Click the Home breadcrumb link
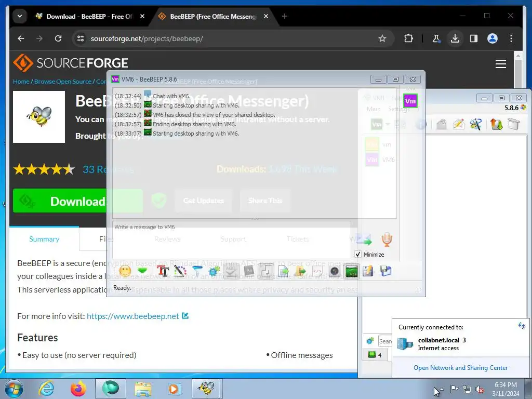This screenshot has width=532, height=399. click(x=21, y=82)
